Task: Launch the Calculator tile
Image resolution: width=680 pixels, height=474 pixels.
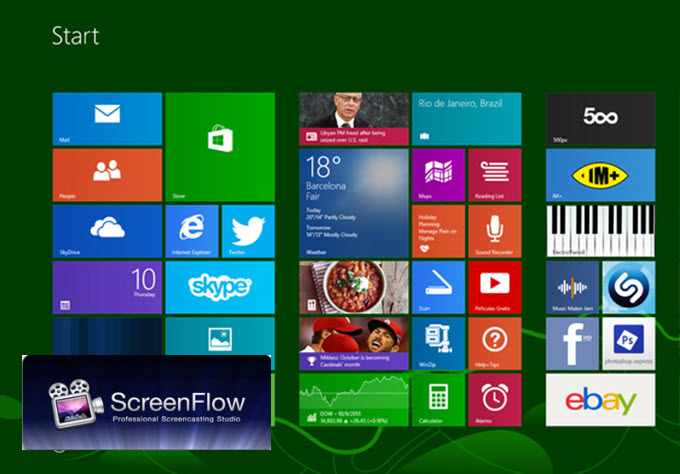Action: pos(438,400)
